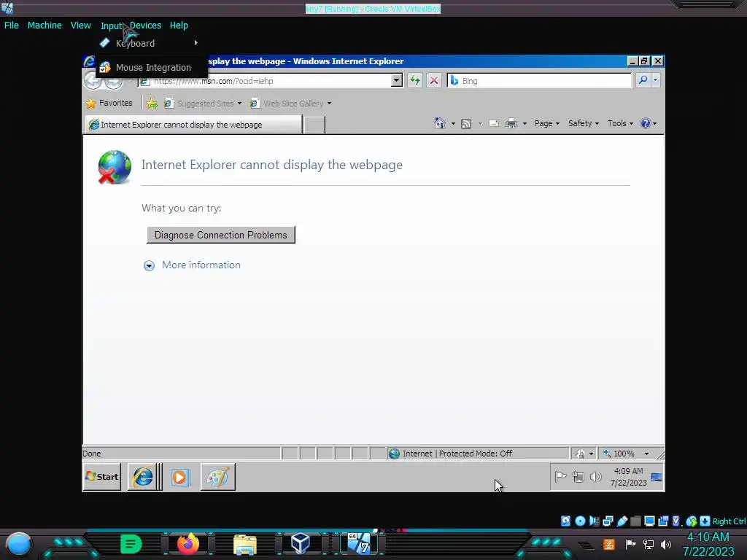747x560 pixels.
Task: Toggle Mouse Integration in Input menu
Action: point(152,68)
